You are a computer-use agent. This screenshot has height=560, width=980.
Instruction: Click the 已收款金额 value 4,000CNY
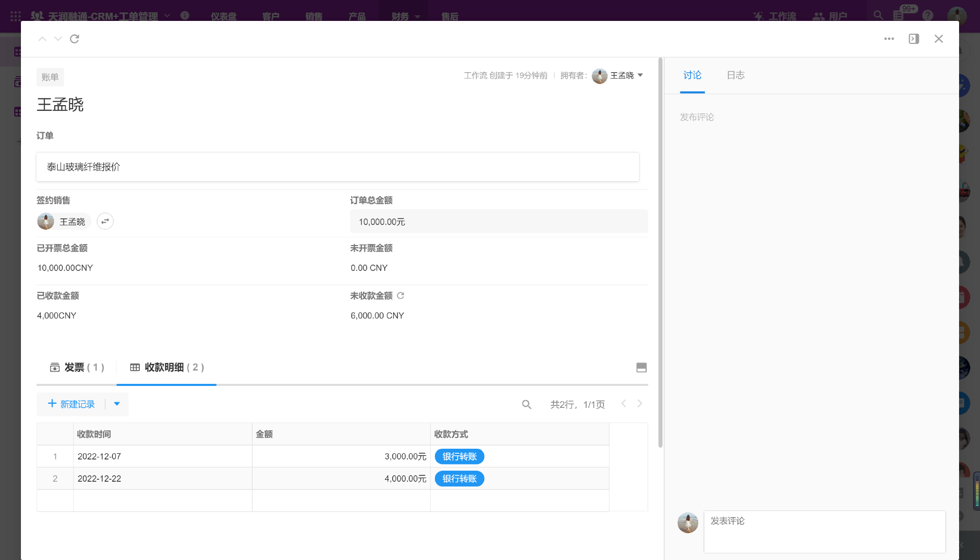tap(57, 315)
